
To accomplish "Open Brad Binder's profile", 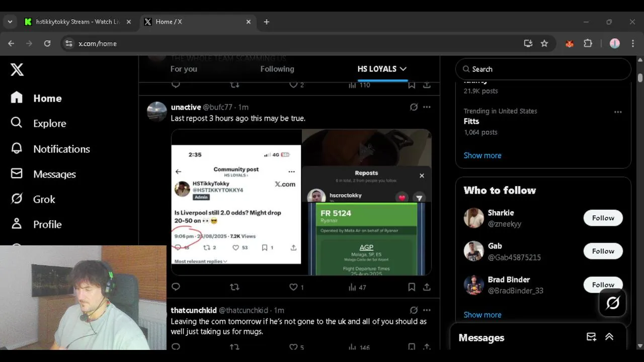I will (509, 280).
